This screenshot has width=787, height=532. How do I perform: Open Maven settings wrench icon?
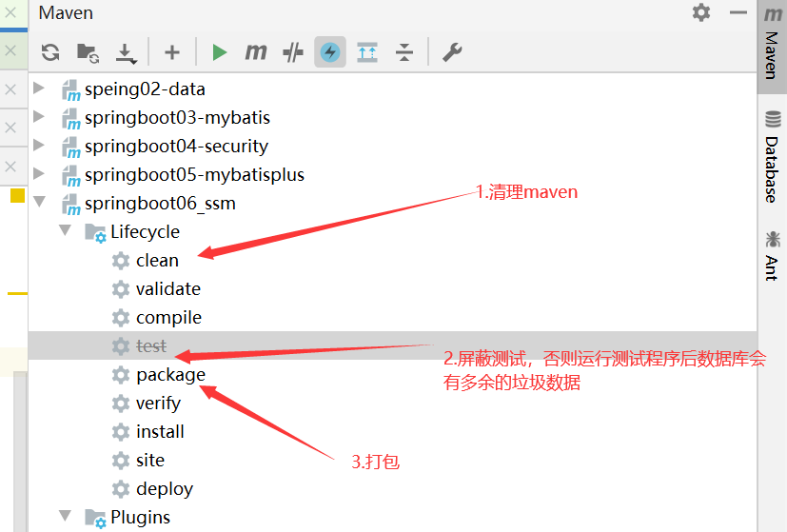tap(452, 52)
